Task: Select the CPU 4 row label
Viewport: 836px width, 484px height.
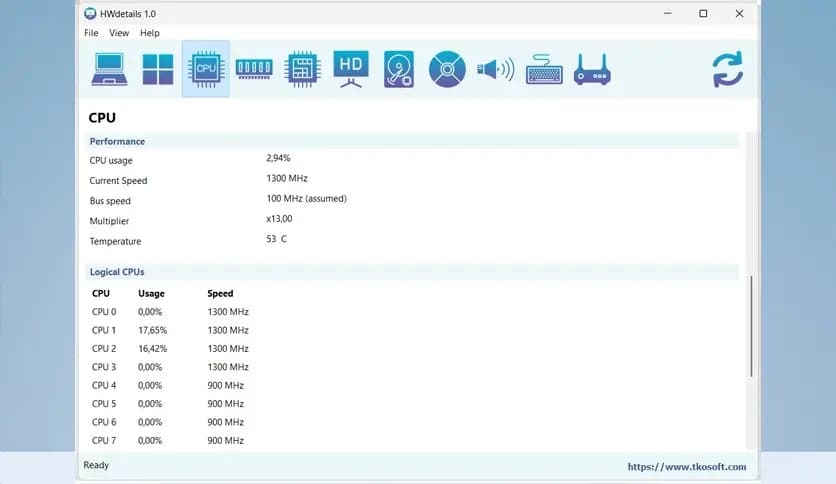Action: coord(104,385)
